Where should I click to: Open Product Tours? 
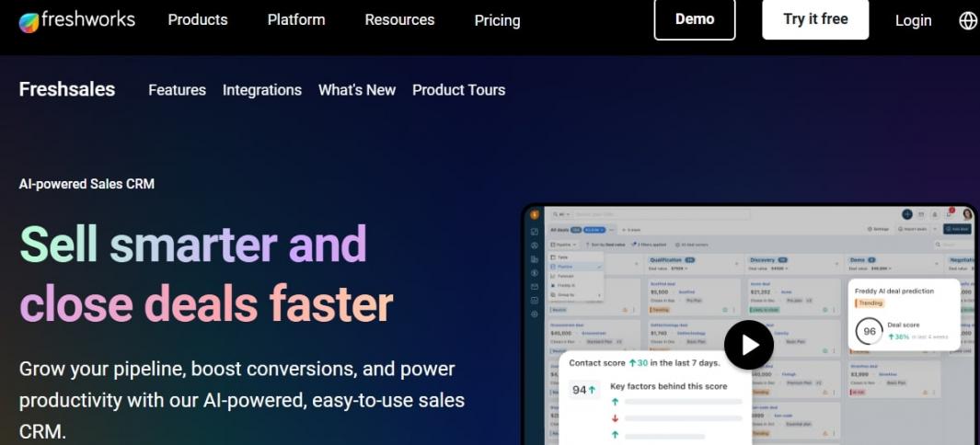[x=459, y=90]
